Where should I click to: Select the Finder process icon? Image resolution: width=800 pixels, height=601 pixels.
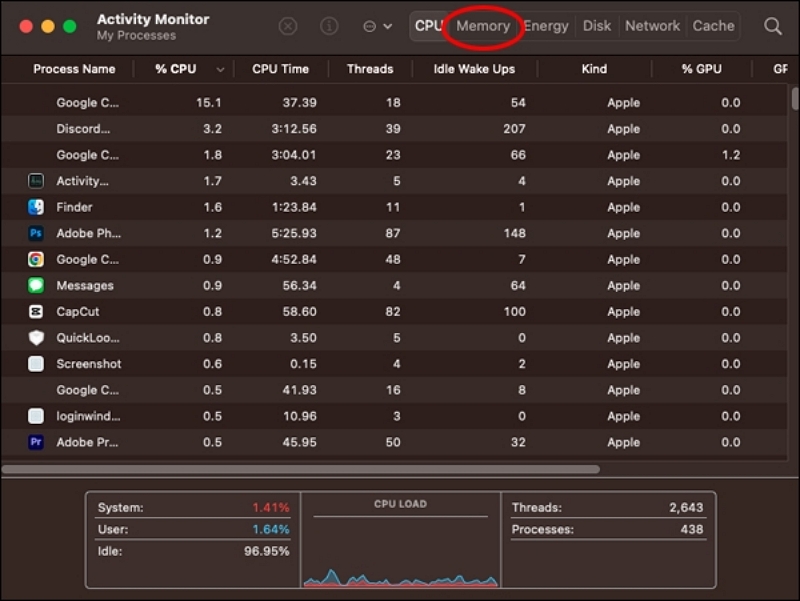(x=36, y=207)
